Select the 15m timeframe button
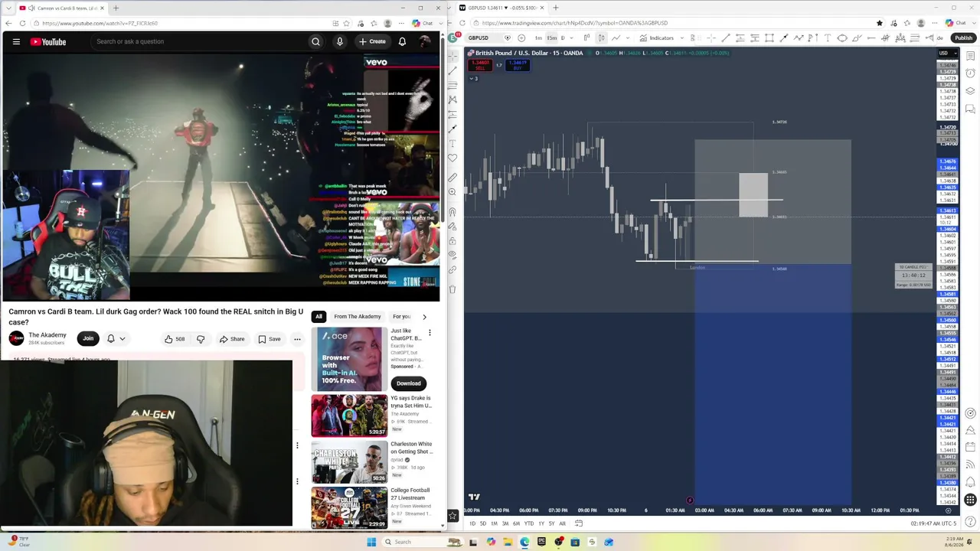Viewport: 980px width, 551px height. (x=551, y=37)
